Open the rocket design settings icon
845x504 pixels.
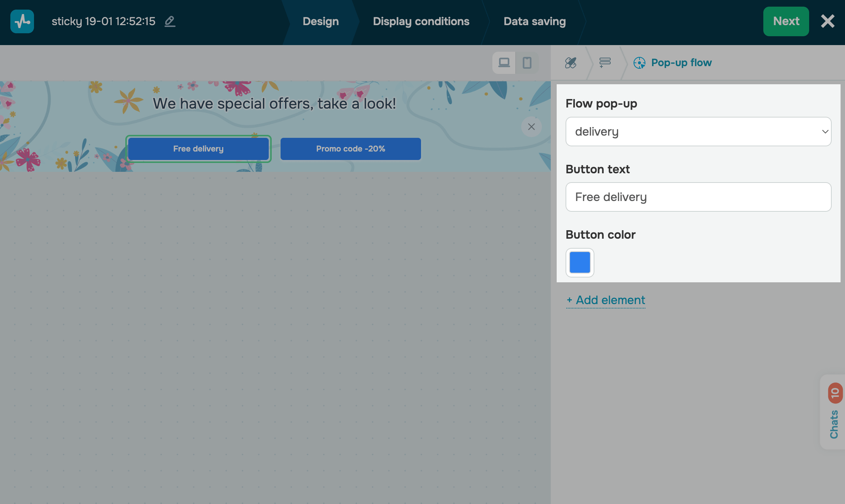[x=570, y=63]
